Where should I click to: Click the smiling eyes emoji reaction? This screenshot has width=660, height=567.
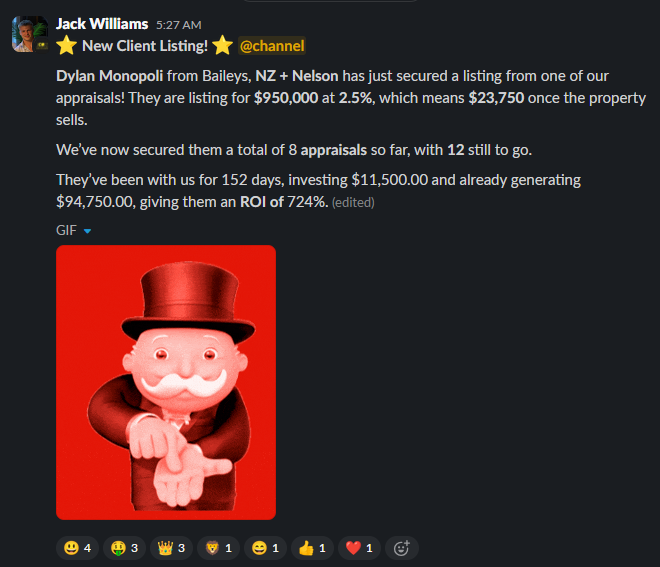click(266, 548)
